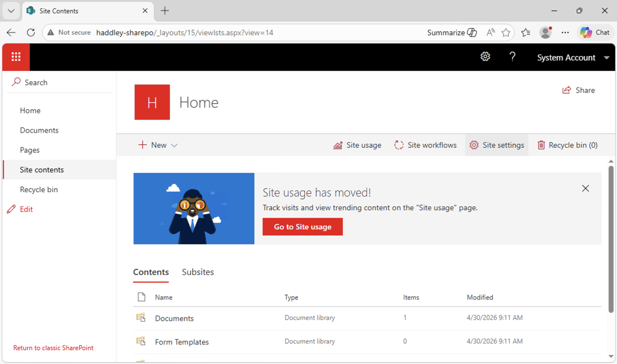Open the tab actions chevron menu
Image resolution: width=617 pixels, height=364 pixels.
point(11,11)
